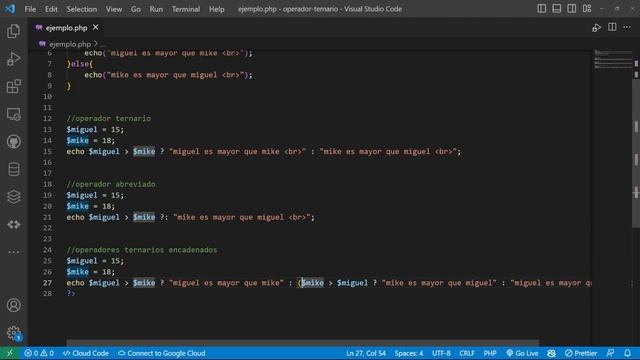Open the Terminal menu

tap(186, 9)
